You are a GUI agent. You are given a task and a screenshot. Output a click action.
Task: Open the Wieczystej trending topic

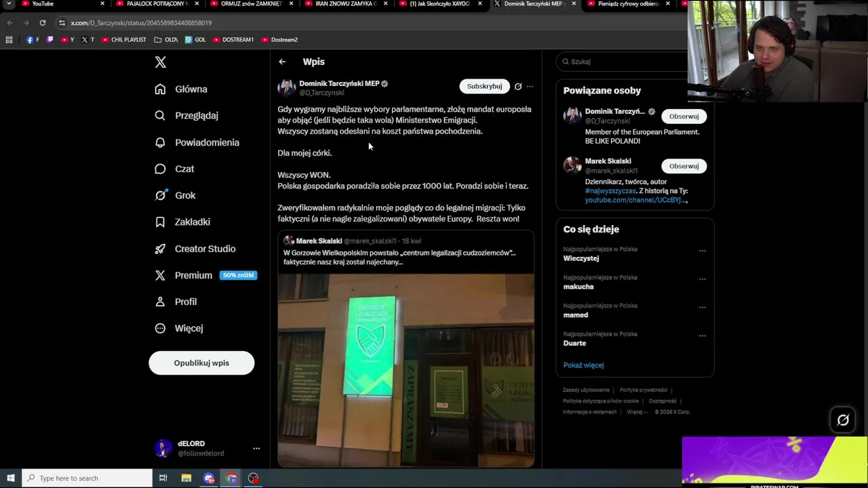pos(581,258)
